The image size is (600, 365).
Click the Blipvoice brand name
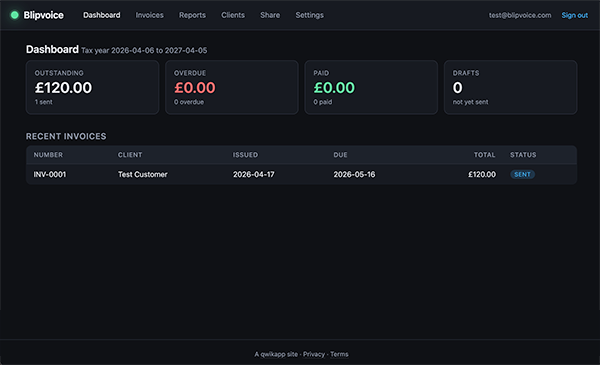(44, 15)
